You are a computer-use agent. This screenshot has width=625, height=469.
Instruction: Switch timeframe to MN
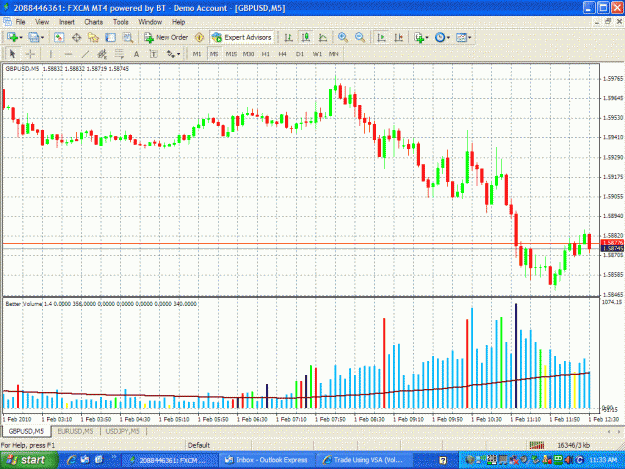tap(334, 54)
